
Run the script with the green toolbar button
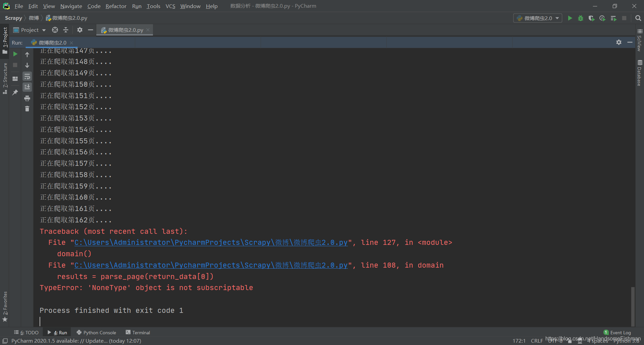(x=570, y=18)
